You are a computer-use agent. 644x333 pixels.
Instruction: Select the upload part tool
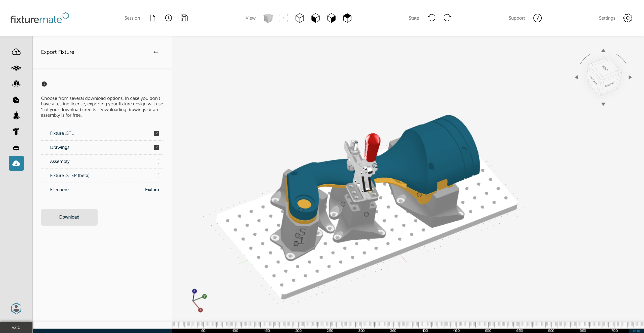16,52
